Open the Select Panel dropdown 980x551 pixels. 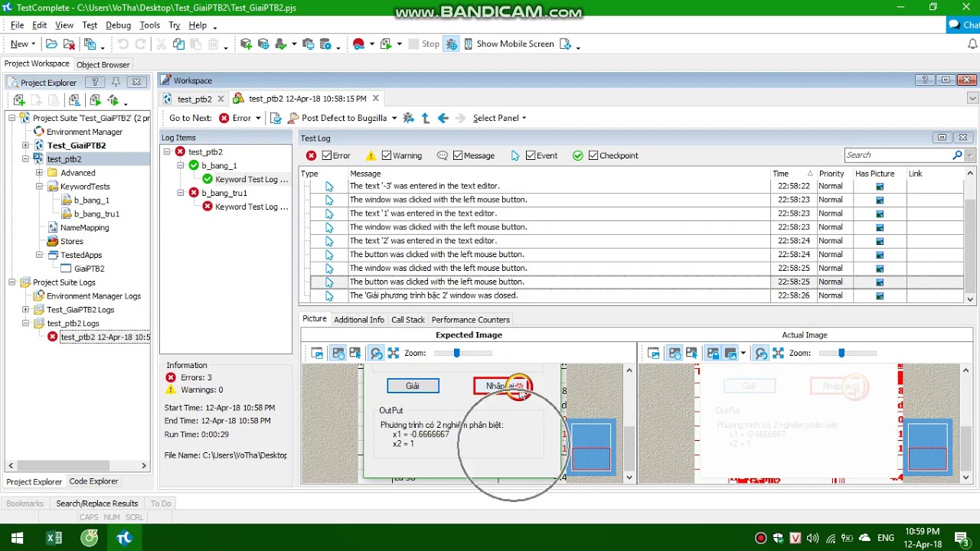500,118
